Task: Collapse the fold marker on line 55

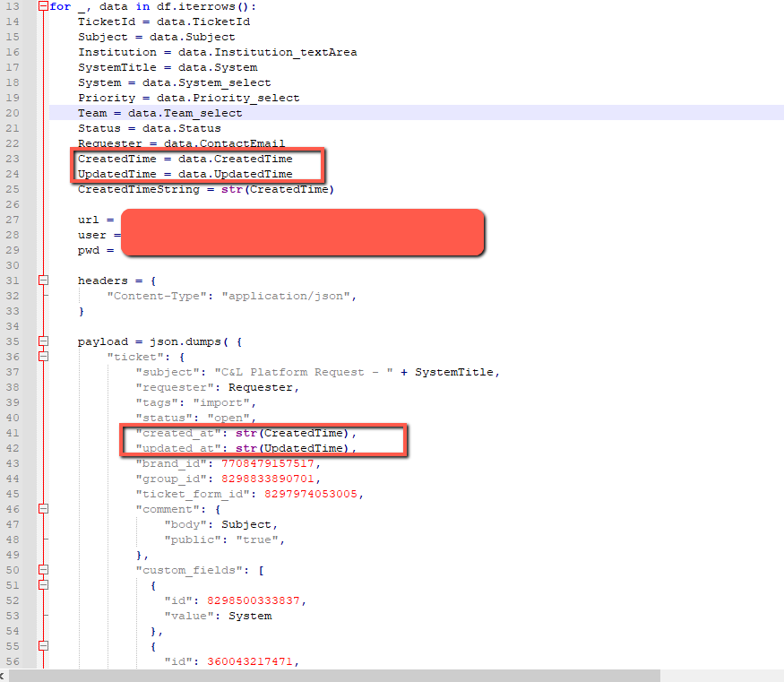Action: tap(43, 646)
